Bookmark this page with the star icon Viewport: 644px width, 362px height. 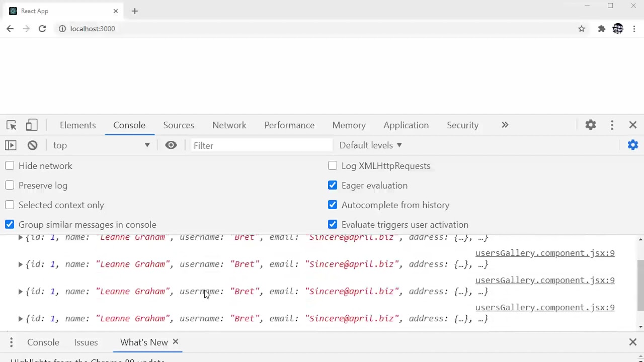(582, 29)
